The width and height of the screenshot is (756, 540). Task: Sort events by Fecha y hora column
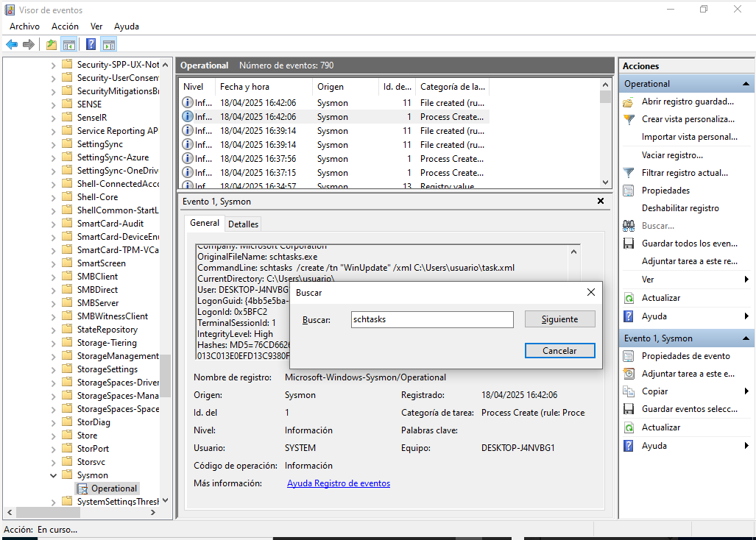tap(264, 87)
